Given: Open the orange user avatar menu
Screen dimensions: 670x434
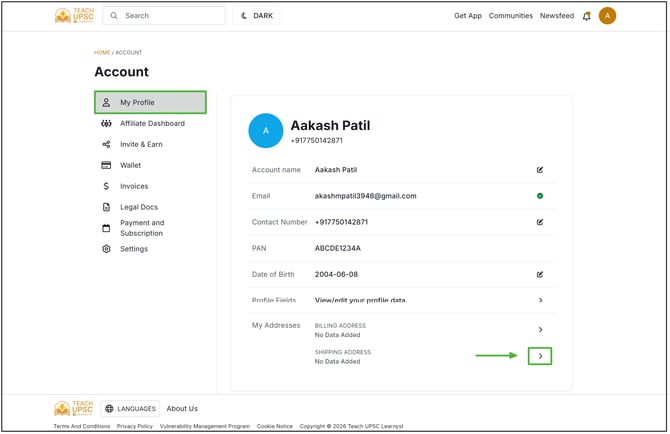Looking at the screenshot, I should point(609,16).
